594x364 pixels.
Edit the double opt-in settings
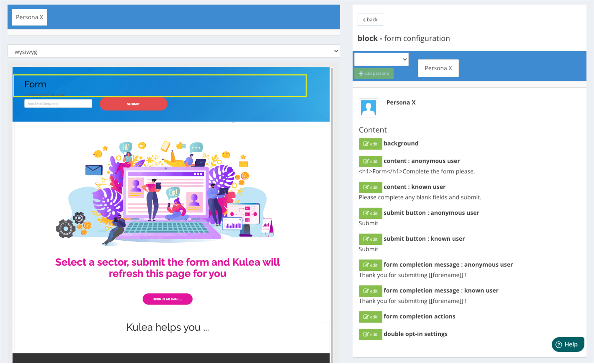point(370,334)
